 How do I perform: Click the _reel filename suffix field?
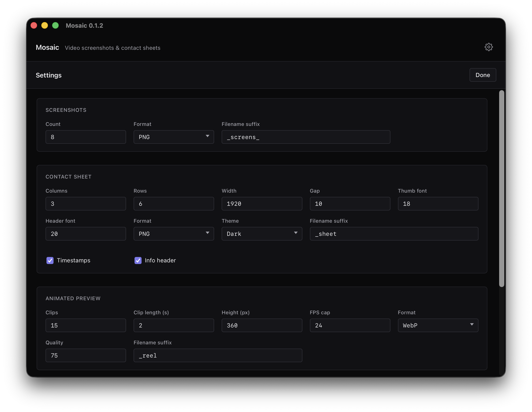click(218, 355)
